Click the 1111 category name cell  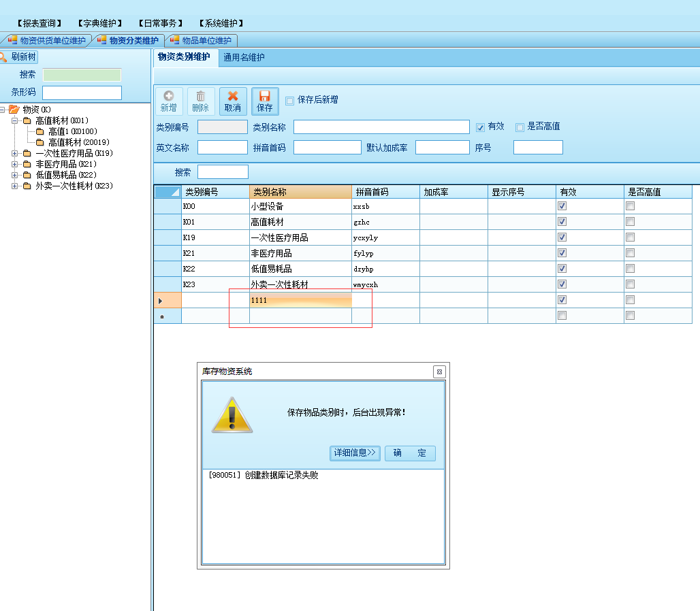[300, 300]
